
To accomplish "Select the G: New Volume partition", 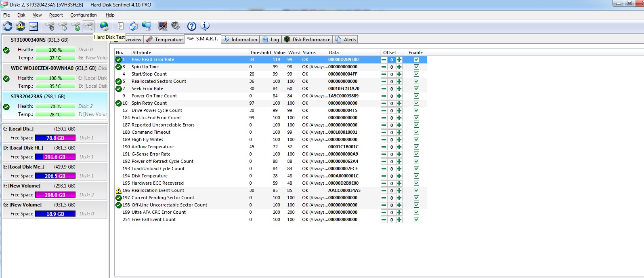I will pos(55,209).
